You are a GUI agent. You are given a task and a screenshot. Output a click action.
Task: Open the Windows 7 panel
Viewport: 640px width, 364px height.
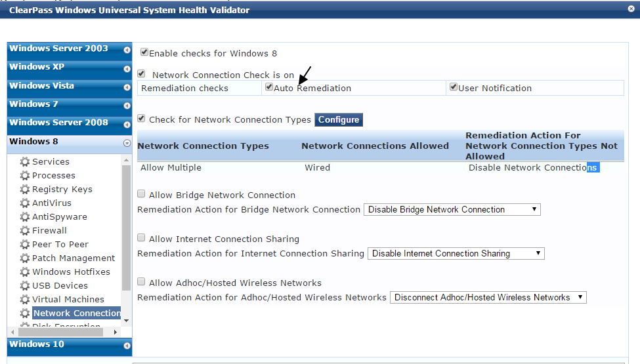tap(70, 107)
